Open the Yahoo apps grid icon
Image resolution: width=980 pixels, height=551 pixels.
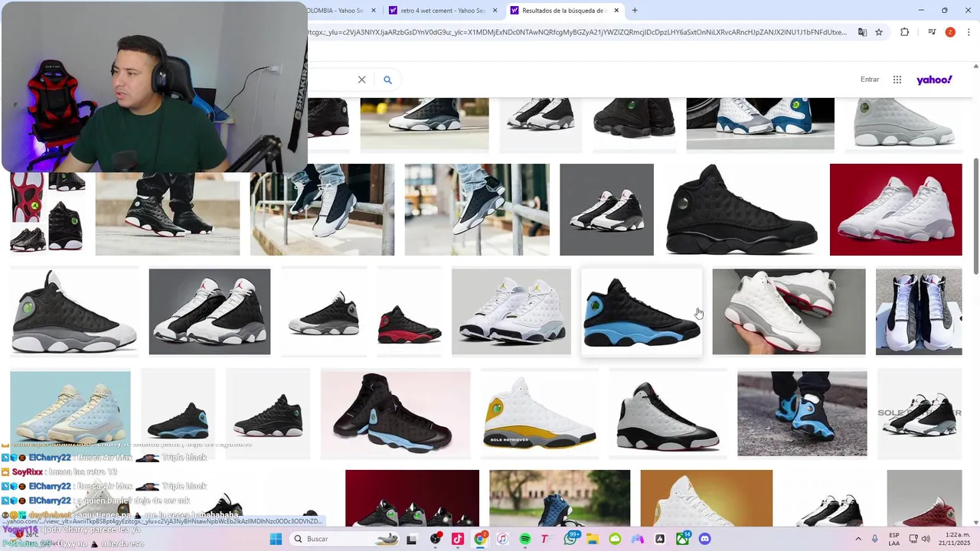coord(897,80)
